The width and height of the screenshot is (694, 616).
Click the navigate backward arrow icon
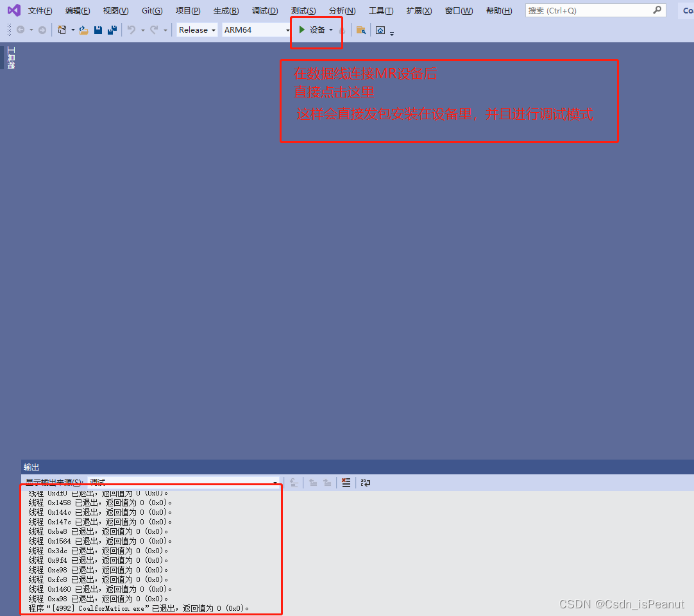(x=21, y=29)
